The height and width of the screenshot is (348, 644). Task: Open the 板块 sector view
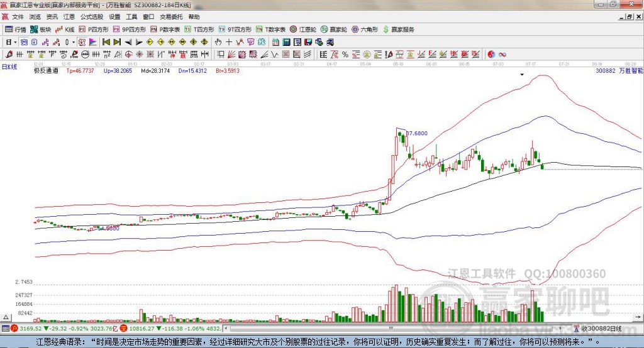(41, 30)
